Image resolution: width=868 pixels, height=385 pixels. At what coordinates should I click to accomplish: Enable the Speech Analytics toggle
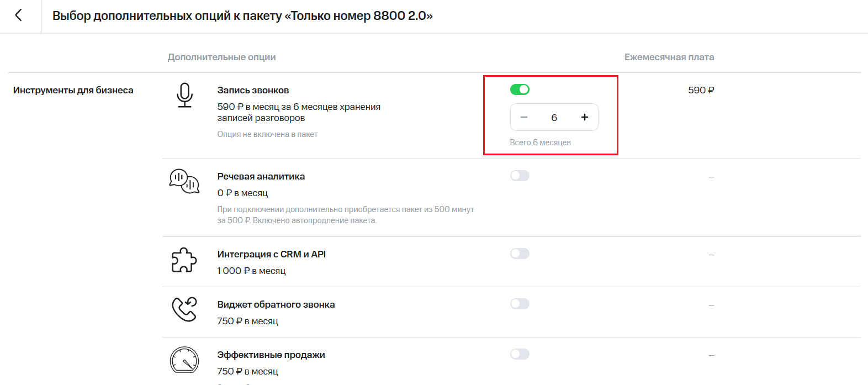coord(520,176)
